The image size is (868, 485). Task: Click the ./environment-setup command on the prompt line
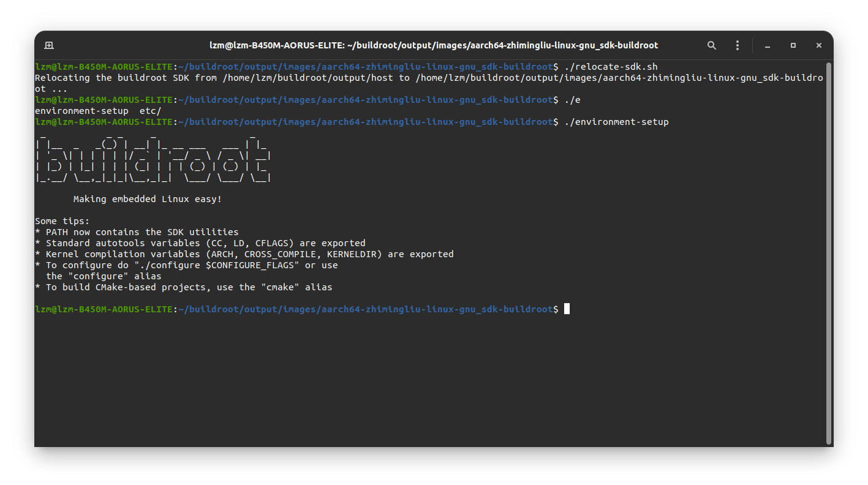click(616, 122)
